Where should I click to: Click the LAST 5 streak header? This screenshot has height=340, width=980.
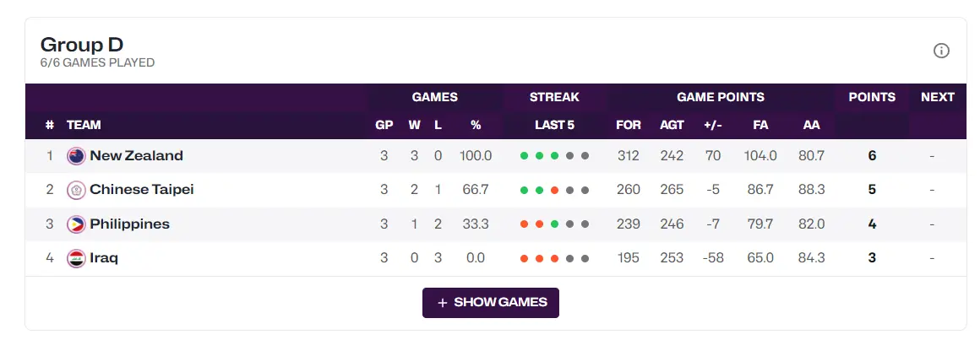pos(554,125)
